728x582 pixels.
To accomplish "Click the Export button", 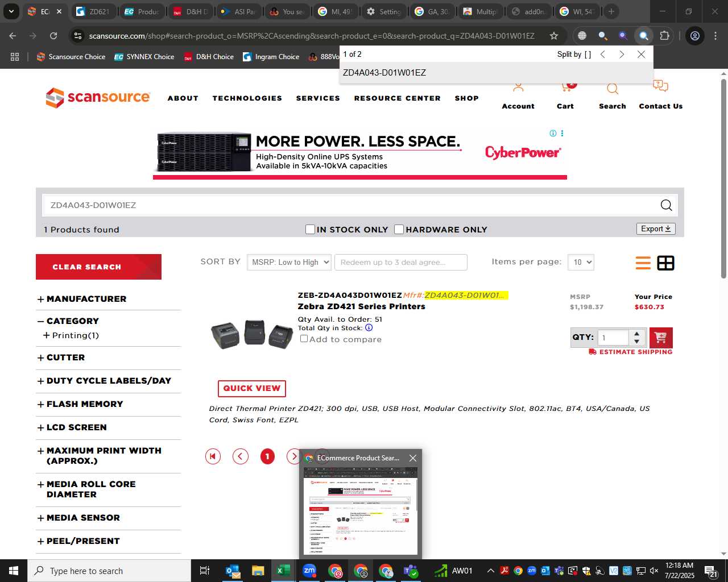I will [656, 228].
